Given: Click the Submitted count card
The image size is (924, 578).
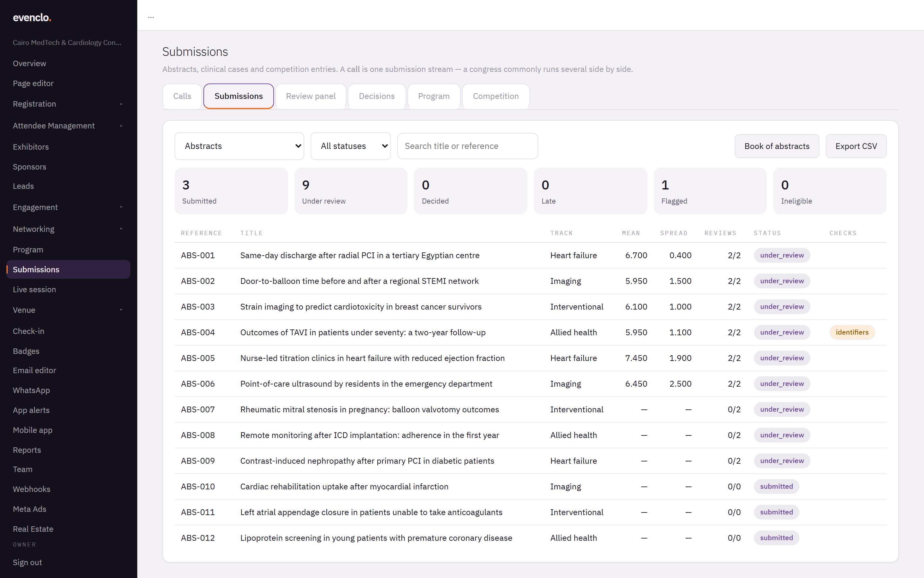Looking at the screenshot, I should 231,191.
